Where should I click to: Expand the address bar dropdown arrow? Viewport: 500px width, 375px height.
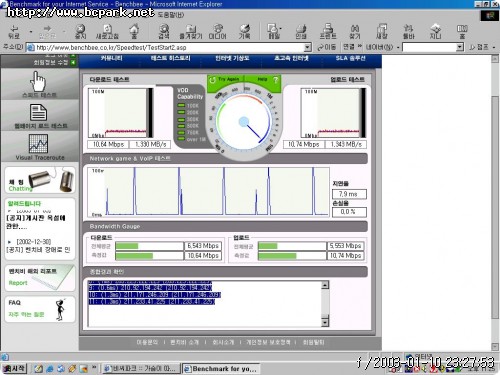pyautogui.click(x=308, y=47)
